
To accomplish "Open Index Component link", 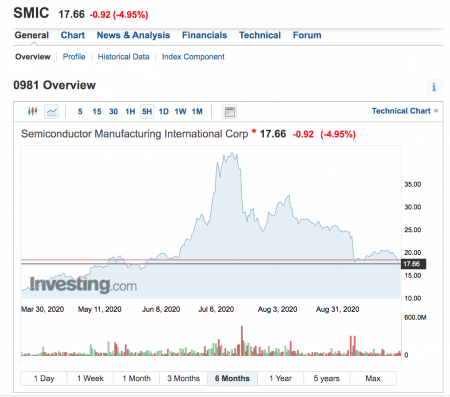I will [193, 57].
